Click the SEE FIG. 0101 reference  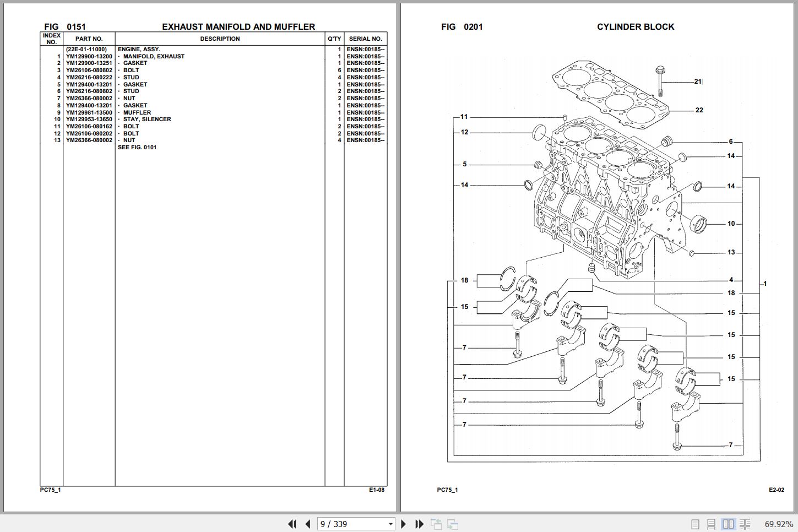click(137, 147)
